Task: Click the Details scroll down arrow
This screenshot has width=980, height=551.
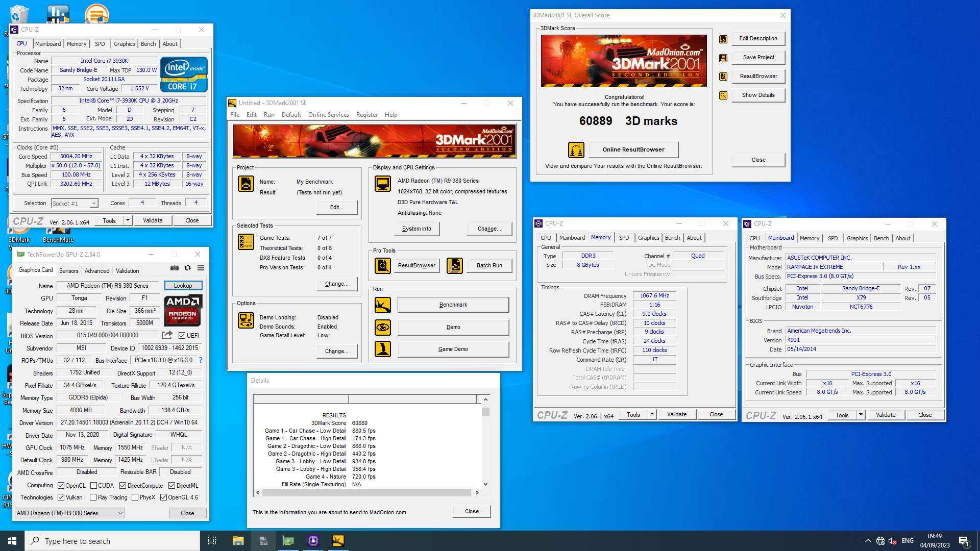Action: tap(485, 484)
